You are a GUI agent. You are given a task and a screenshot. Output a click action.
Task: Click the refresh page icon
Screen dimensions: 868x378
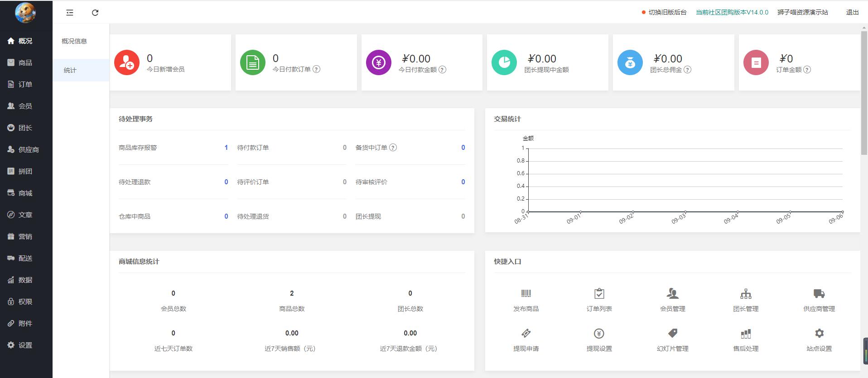pyautogui.click(x=95, y=13)
